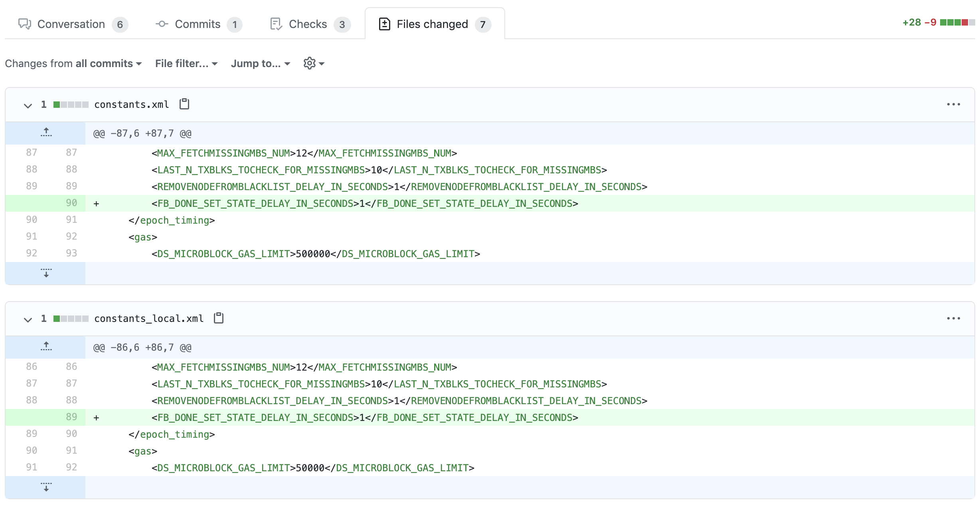Click the +28 −9 diffstat color bar
Image resolution: width=980 pixels, height=508 pixels.
tap(957, 22)
